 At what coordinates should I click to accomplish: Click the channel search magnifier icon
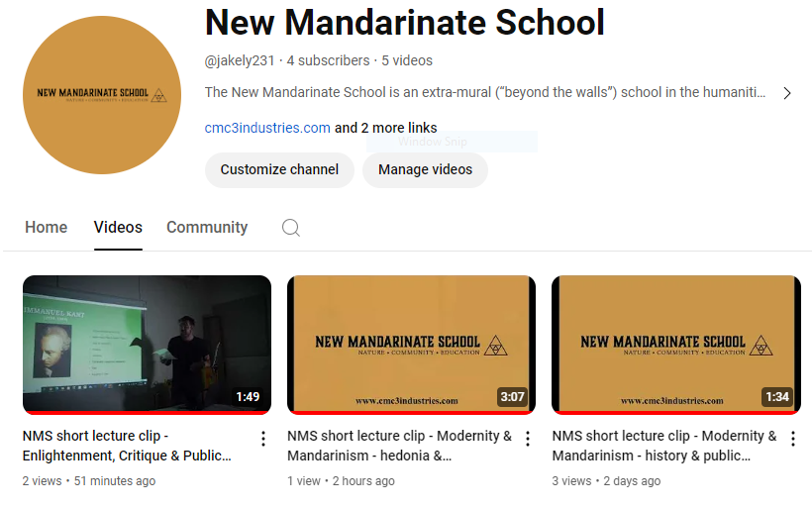[290, 228]
